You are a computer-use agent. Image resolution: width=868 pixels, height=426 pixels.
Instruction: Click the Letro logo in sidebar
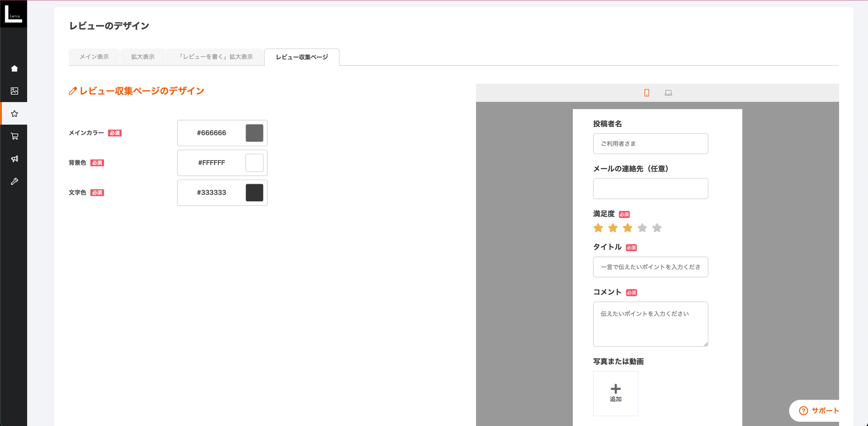point(13,14)
